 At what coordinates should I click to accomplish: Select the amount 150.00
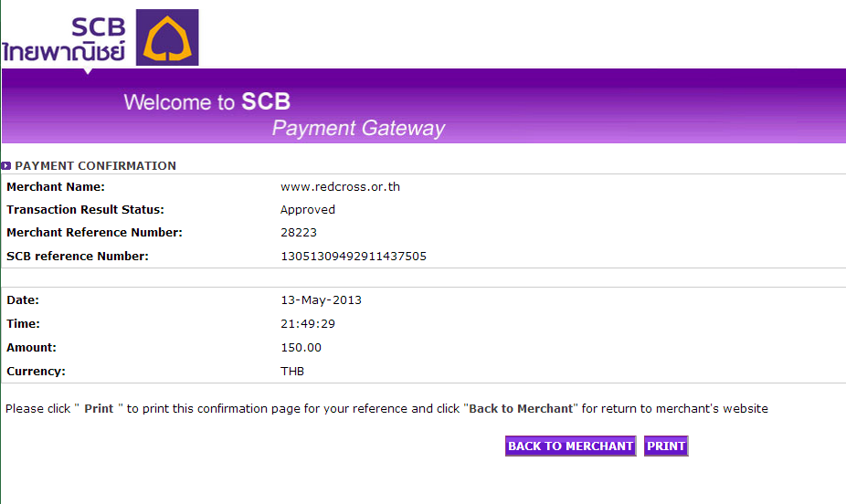tap(301, 348)
